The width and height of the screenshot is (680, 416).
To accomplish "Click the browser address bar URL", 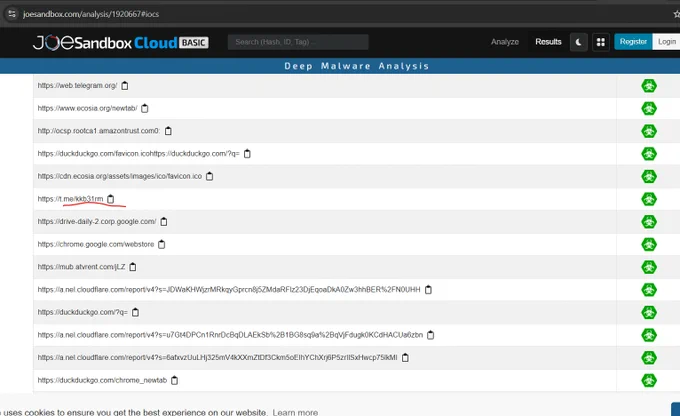I will 91,14.
